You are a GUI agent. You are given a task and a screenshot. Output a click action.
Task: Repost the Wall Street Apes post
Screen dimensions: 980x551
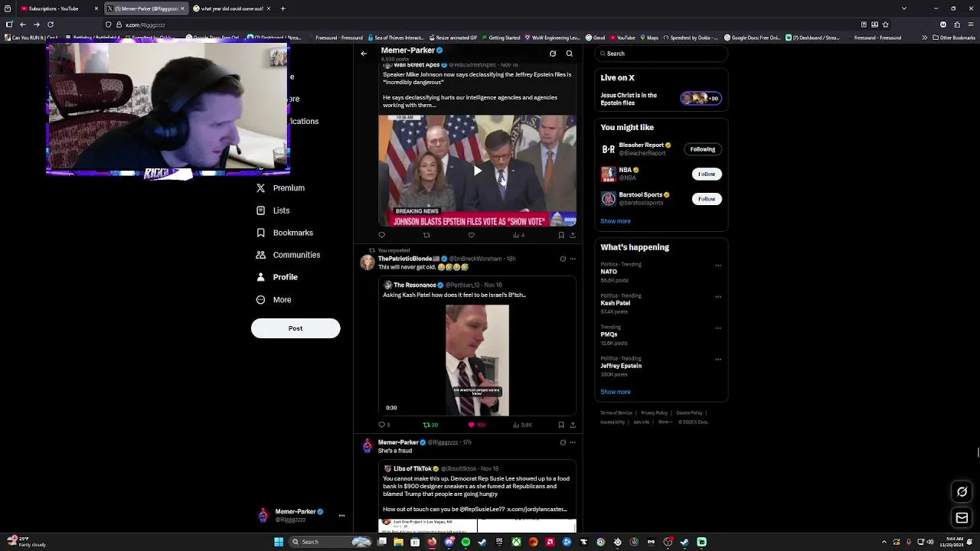(426, 235)
